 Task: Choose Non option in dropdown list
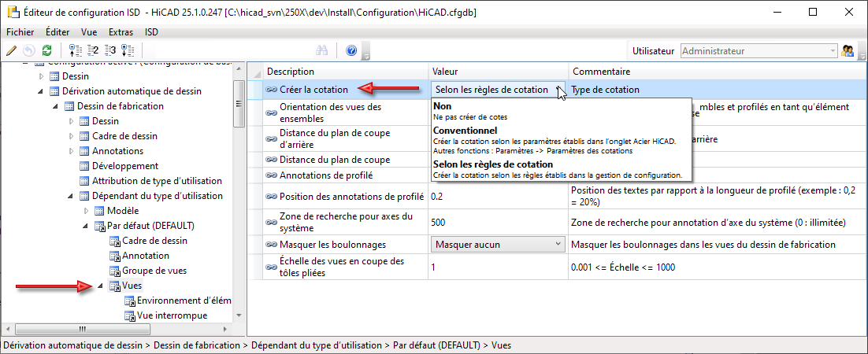coord(562,111)
